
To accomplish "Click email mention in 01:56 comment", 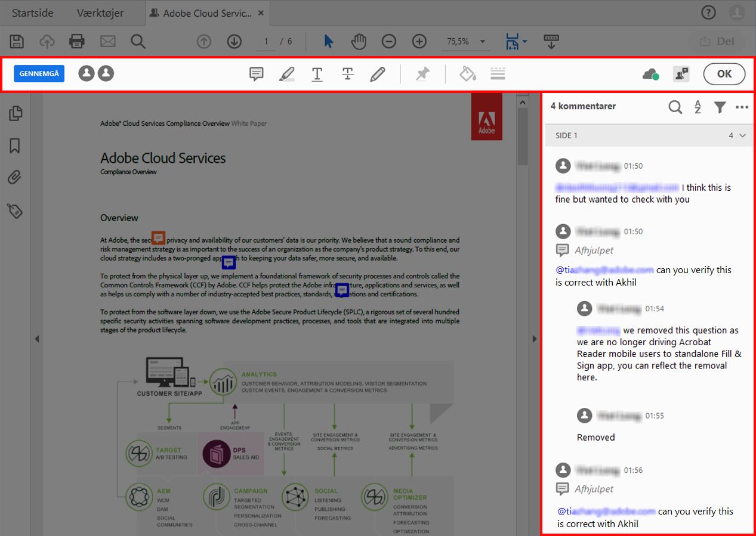I will tap(606, 511).
